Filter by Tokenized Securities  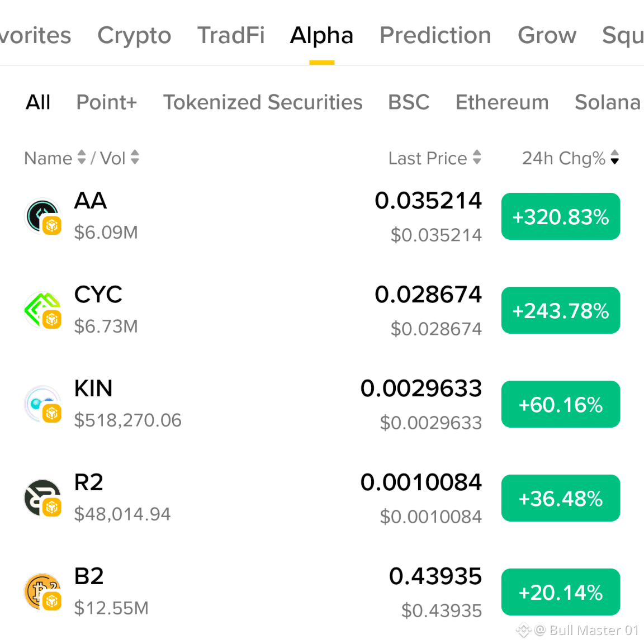pos(263,102)
